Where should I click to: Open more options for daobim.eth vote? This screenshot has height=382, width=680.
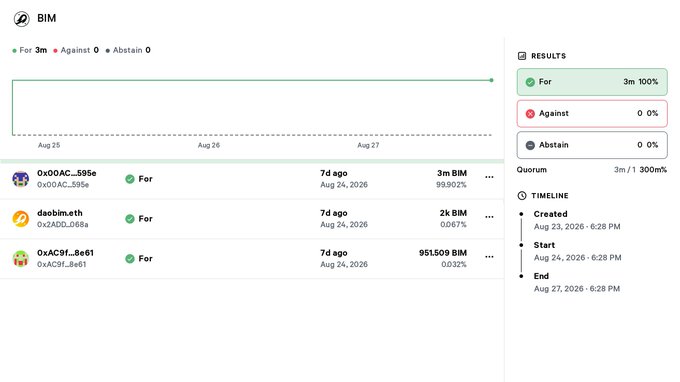(x=489, y=217)
